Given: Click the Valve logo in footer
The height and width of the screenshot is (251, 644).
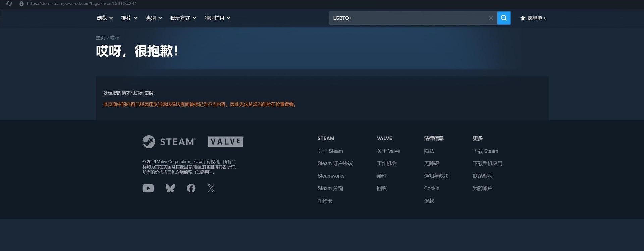Looking at the screenshot, I should 225,142.
